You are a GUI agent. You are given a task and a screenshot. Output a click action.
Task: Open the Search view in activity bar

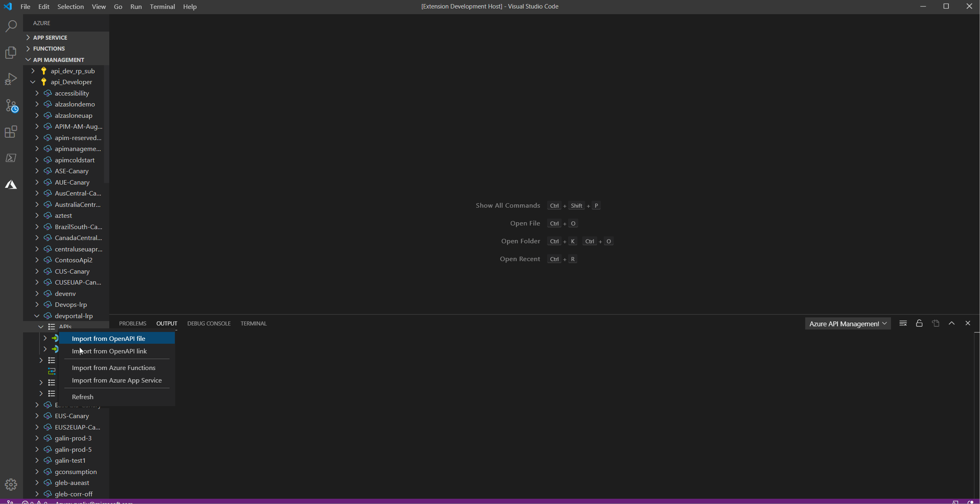pos(11,26)
